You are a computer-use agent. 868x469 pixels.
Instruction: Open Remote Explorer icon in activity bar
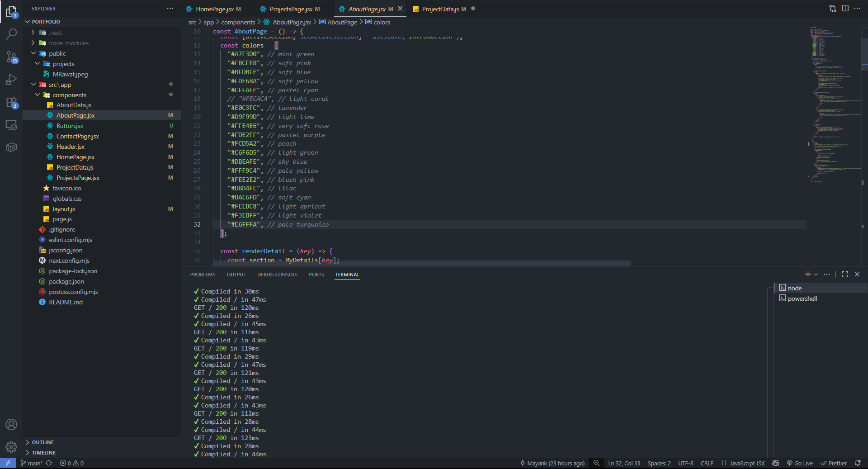(11, 125)
